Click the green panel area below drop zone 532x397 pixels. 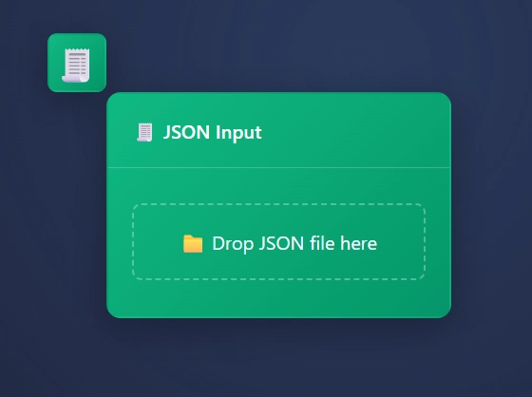click(x=279, y=298)
